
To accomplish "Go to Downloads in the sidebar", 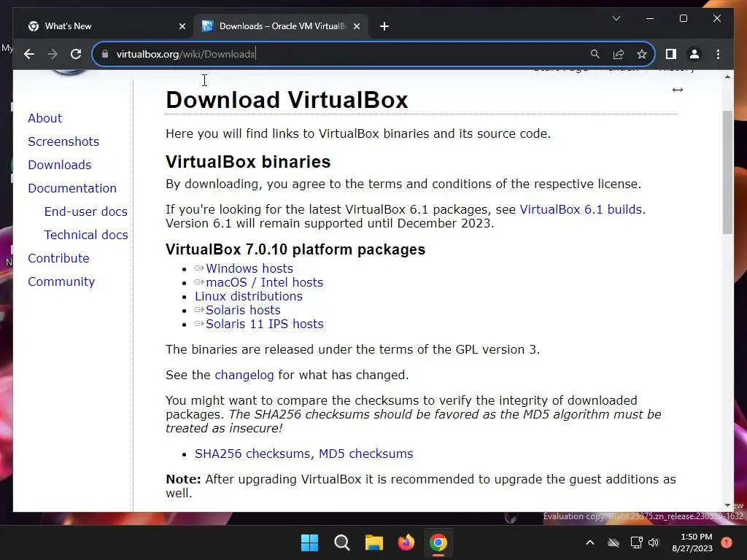I will [60, 165].
